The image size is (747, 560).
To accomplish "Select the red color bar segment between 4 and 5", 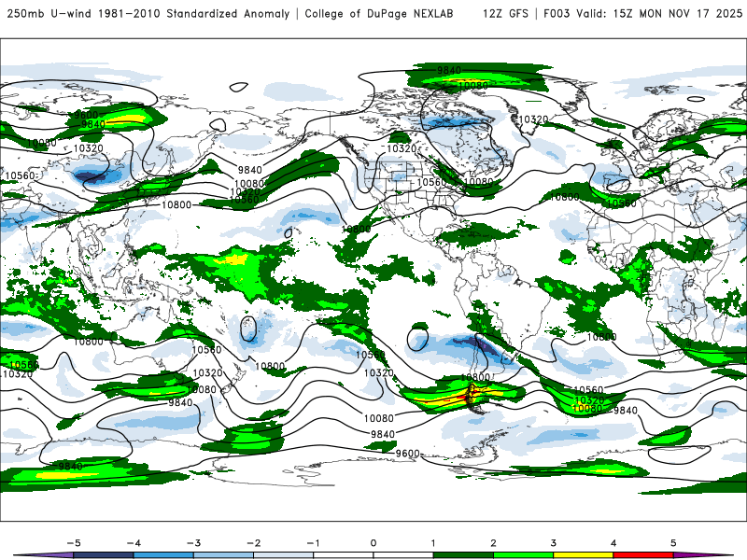I will click(642, 555).
